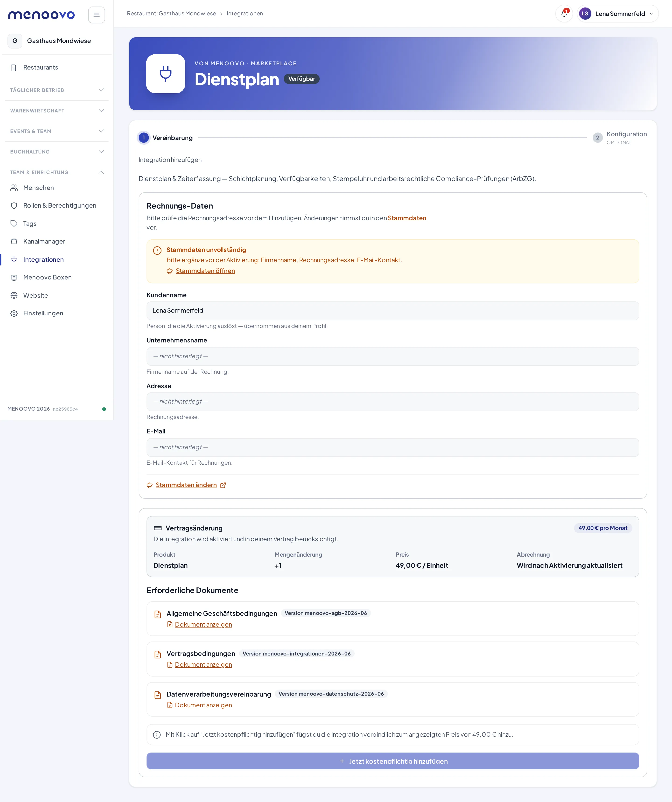Screen dimensions: 672x802
Task: Toggle the sidebar hamburger menu
Action: point(97,15)
